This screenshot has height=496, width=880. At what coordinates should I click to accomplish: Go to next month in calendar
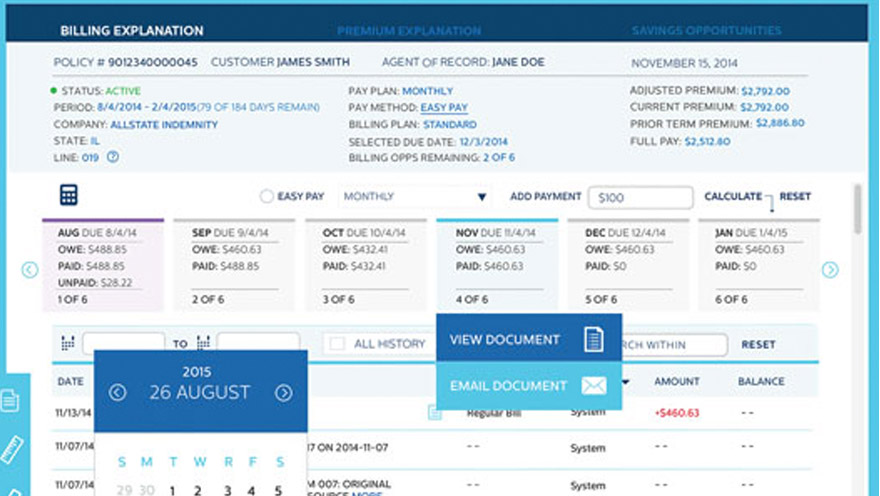click(284, 393)
